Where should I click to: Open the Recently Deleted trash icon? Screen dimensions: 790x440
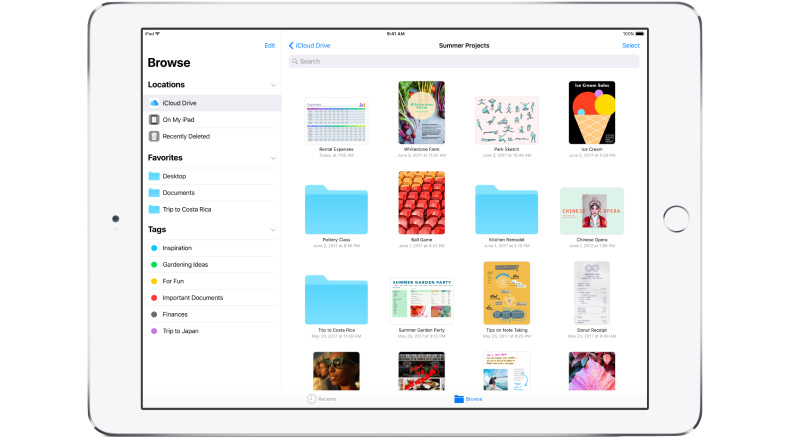154,136
